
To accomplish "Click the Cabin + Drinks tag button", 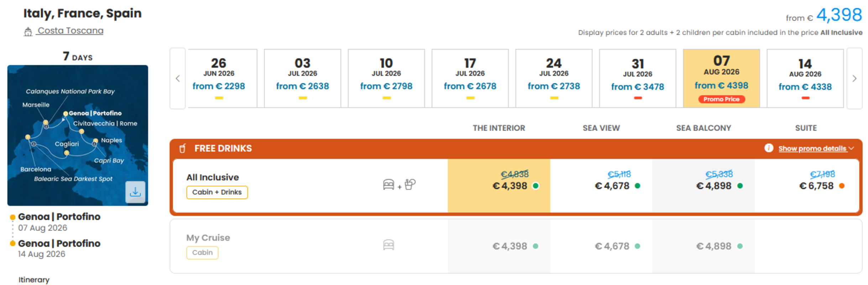I will coord(217,192).
